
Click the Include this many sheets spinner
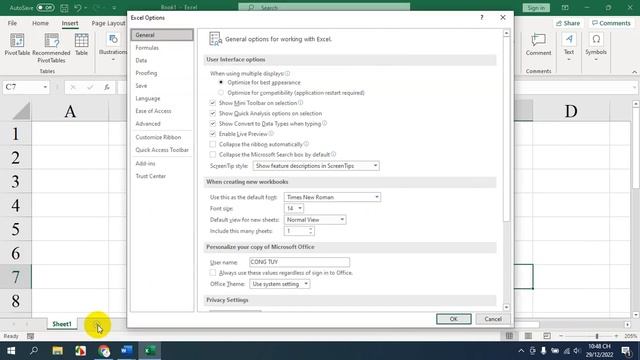click(x=311, y=231)
